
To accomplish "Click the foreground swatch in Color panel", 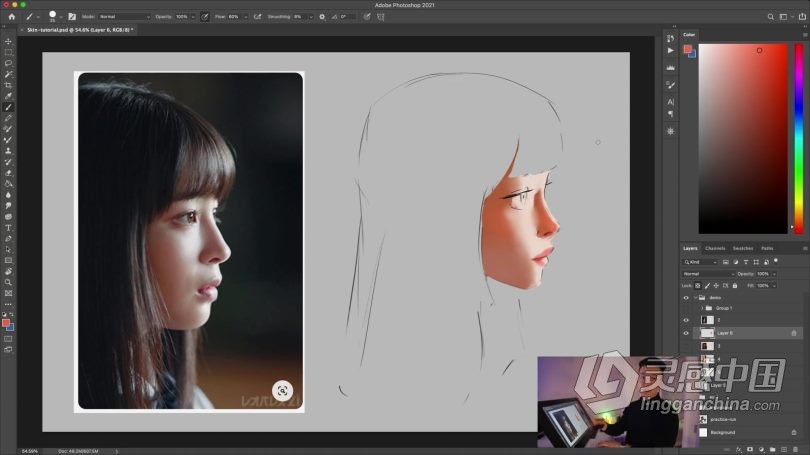I will 688,49.
